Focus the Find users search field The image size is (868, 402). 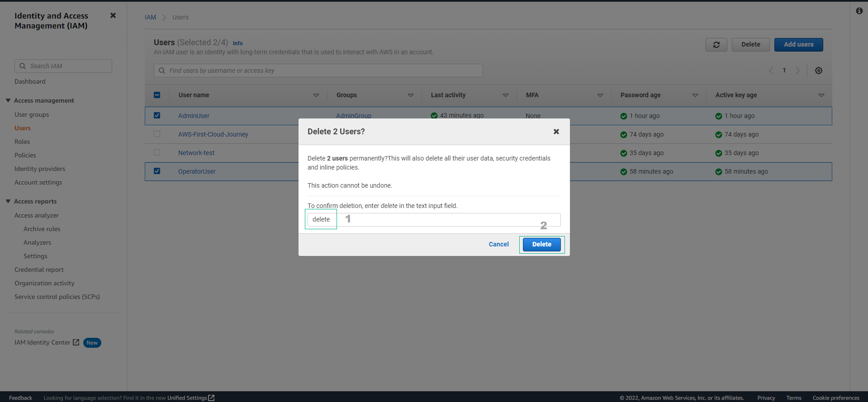pos(318,71)
